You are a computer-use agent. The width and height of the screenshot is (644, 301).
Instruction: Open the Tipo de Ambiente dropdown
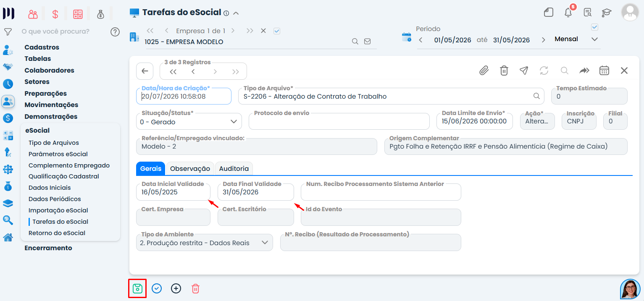tap(205, 242)
